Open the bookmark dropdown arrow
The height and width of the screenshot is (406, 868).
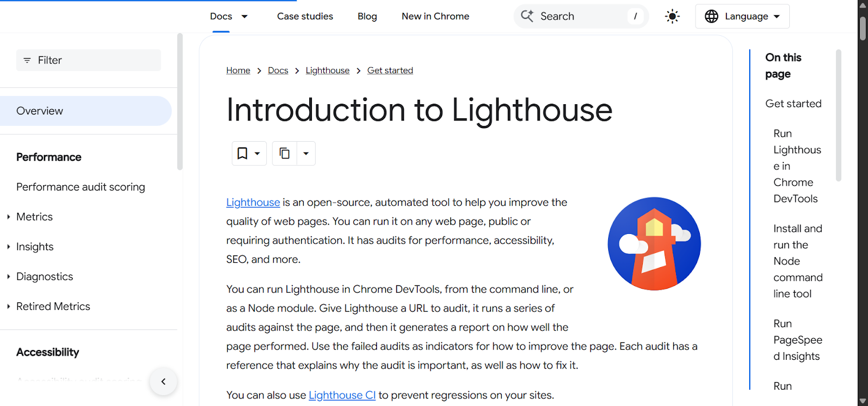point(257,154)
